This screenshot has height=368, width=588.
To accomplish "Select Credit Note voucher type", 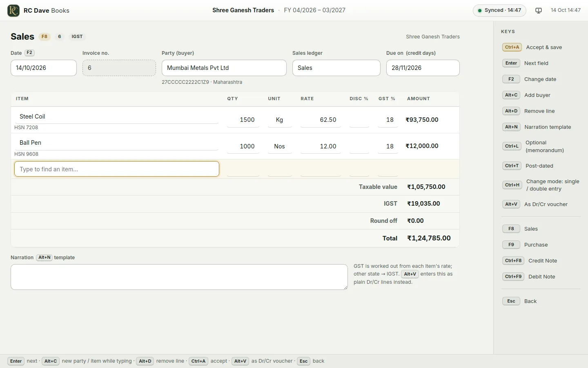I will (541, 261).
